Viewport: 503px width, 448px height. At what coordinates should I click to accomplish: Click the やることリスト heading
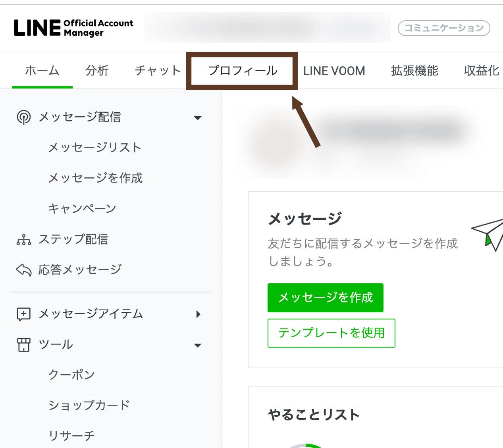coord(314,415)
